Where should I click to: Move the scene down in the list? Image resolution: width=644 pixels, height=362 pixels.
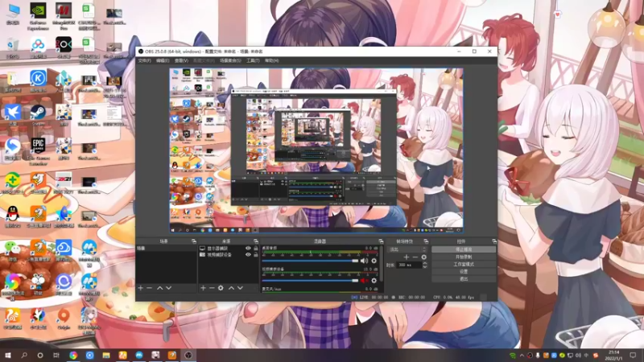pyautogui.click(x=168, y=288)
